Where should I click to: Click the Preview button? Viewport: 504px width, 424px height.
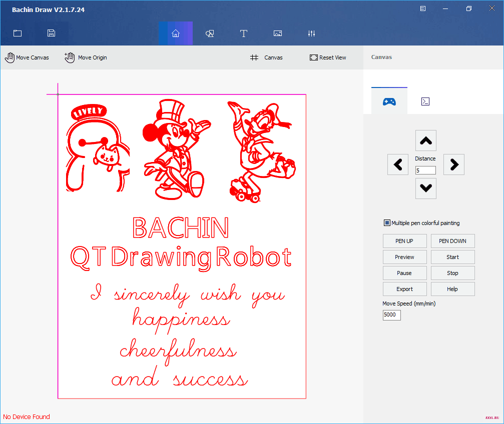[405, 257]
